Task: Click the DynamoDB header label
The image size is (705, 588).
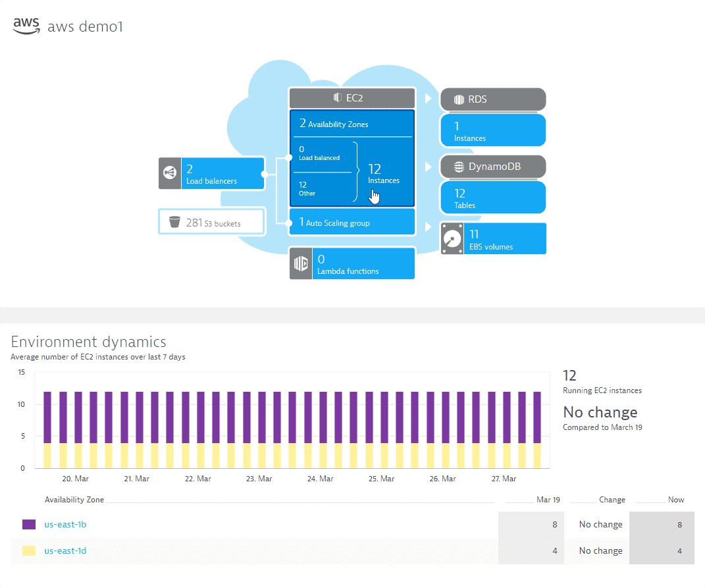Action: pos(494,167)
